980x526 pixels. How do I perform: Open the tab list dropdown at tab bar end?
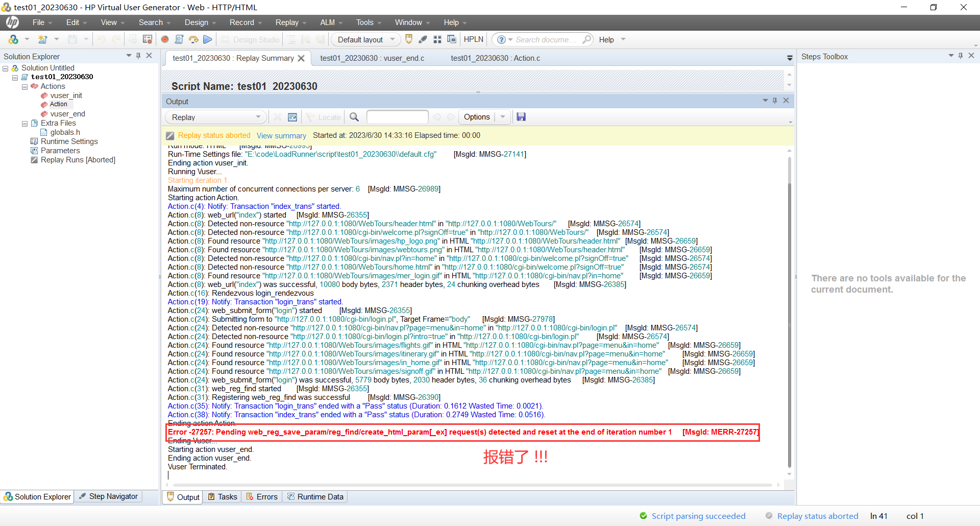tap(790, 58)
